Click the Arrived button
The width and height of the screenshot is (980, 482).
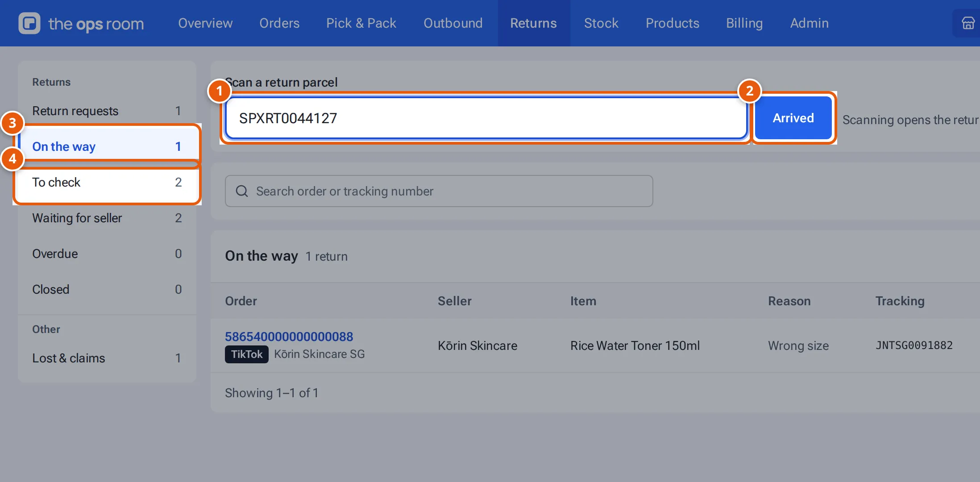click(793, 118)
